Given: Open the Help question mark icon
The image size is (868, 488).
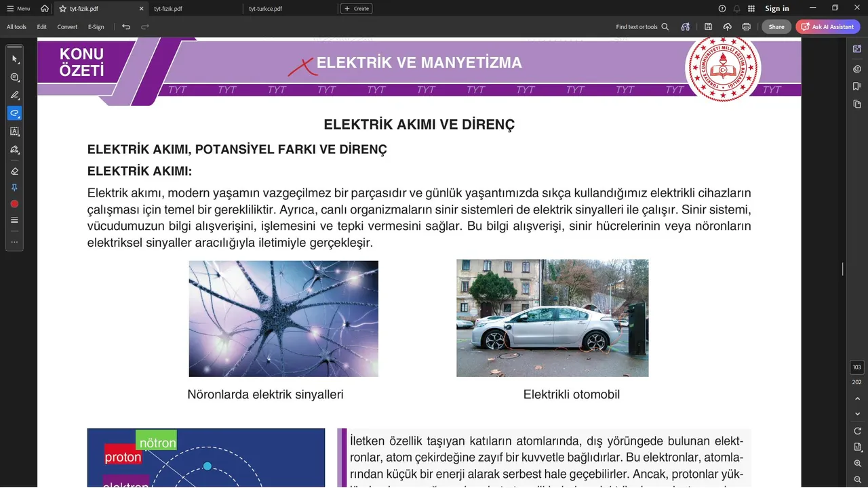Looking at the screenshot, I should [722, 9].
